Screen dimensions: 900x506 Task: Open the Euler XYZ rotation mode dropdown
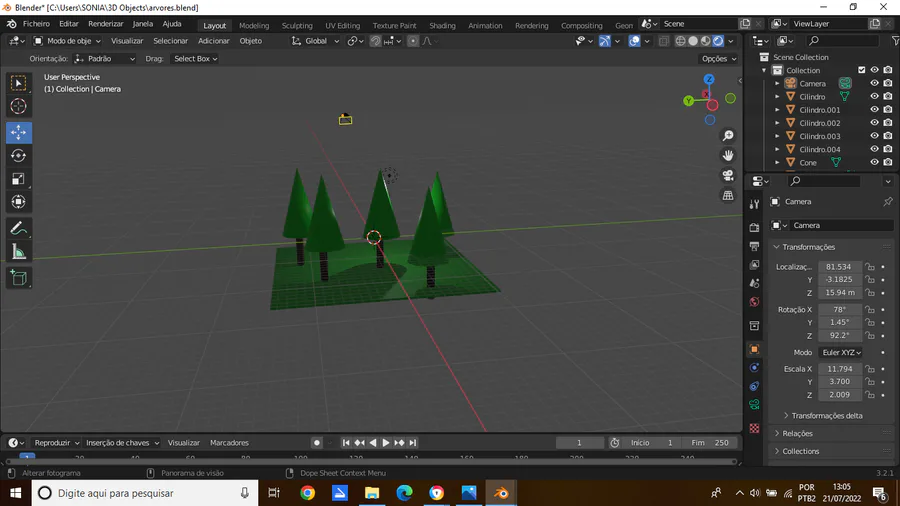(841, 352)
